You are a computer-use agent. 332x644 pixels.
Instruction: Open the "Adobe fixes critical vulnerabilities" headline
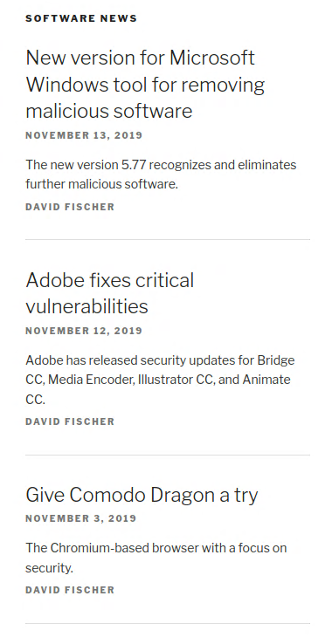click(x=110, y=293)
